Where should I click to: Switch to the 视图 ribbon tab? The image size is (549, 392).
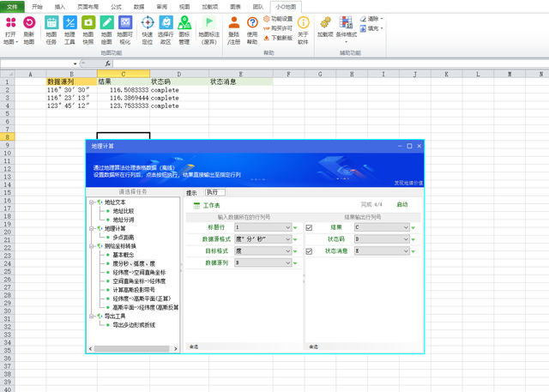pos(184,7)
